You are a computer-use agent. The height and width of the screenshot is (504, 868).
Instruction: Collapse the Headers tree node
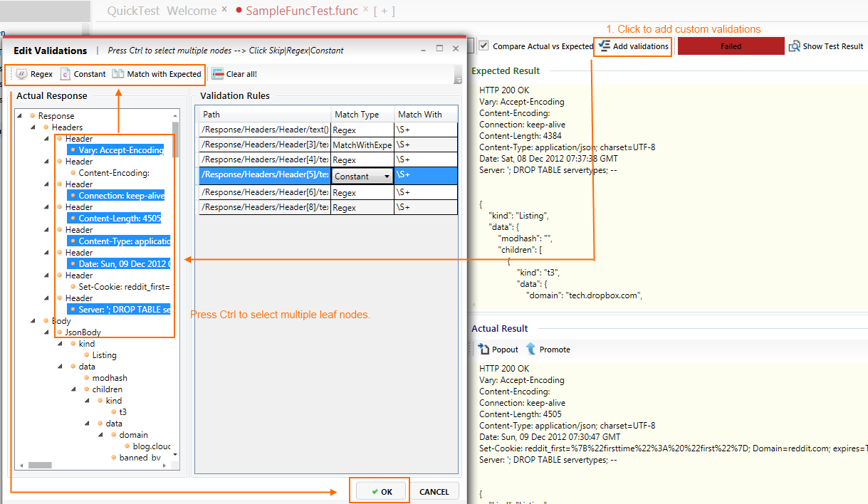33,127
